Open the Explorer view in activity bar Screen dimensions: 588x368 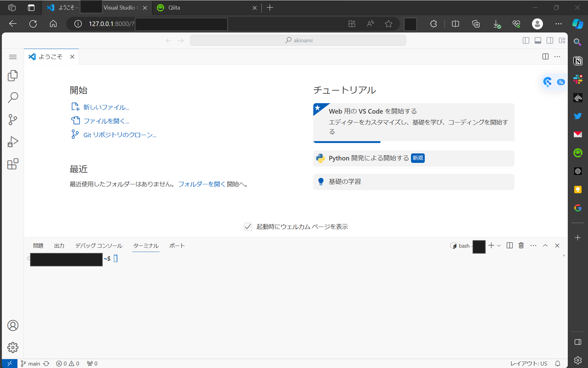pos(13,75)
